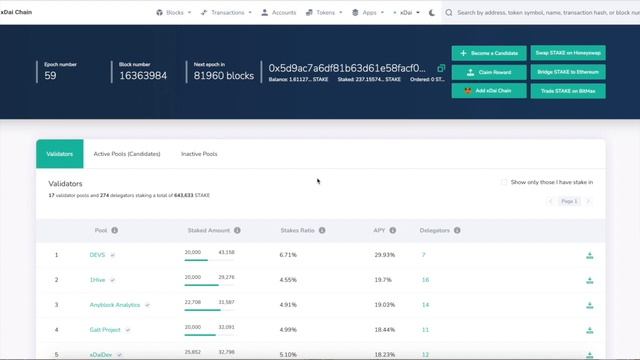Click Trade STAKE on BitMax button
Viewport: 640px width, 360px height.
tap(568, 91)
